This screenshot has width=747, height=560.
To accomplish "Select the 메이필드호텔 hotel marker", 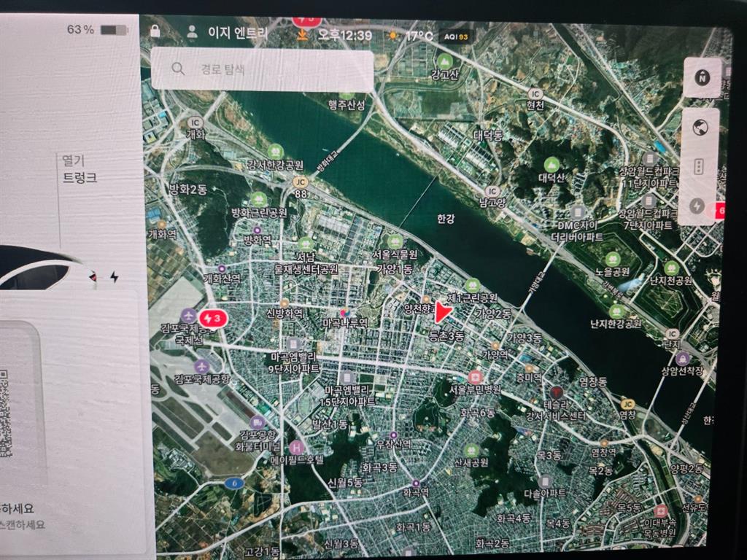I will click(295, 448).
